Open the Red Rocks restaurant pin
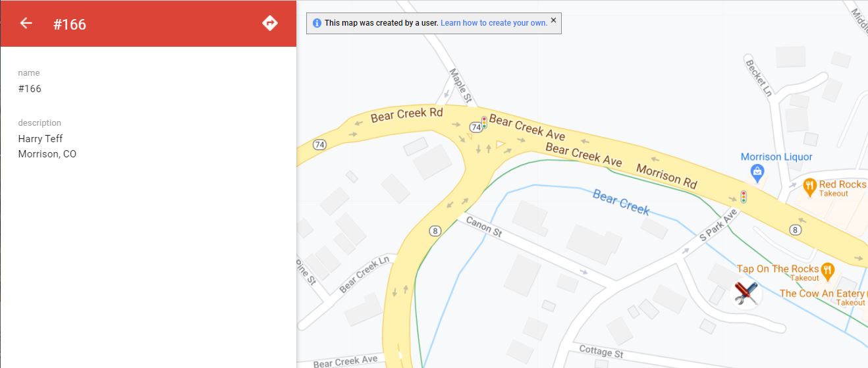This screenshot has height=368, width=868. pos(809,186)
